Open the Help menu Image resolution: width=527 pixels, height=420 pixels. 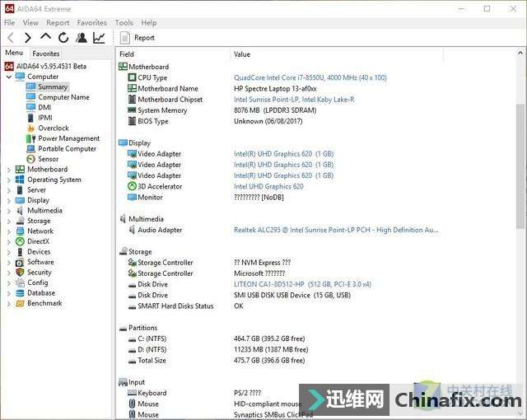149,23
